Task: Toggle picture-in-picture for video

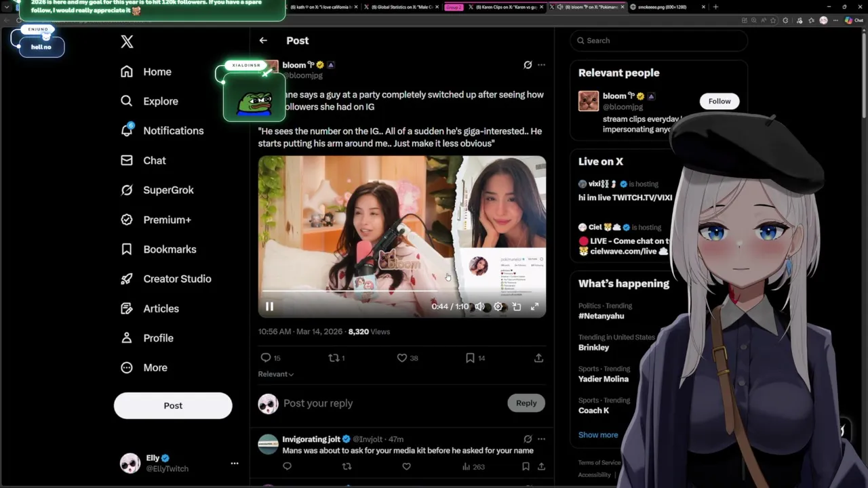Action: [516, 306]
